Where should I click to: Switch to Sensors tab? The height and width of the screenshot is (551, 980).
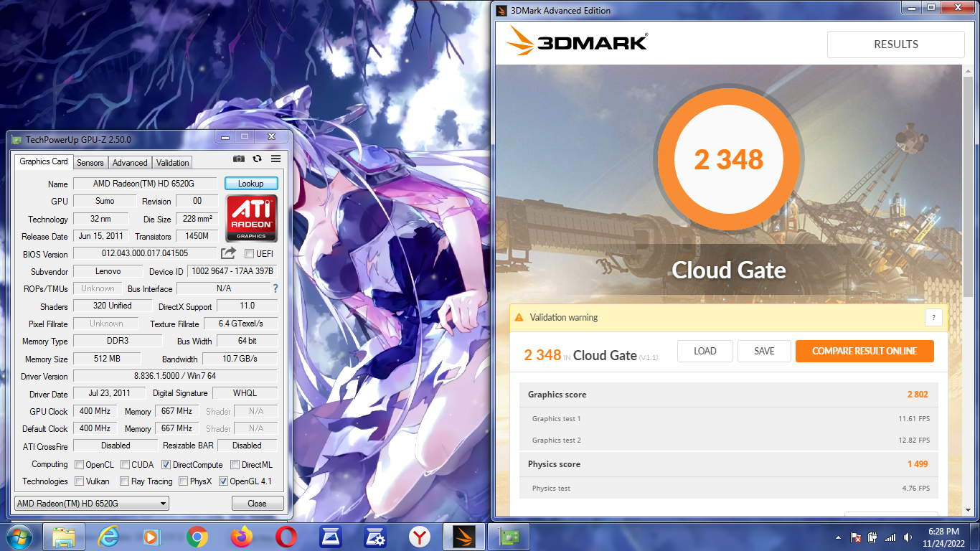tap(90, 163)
